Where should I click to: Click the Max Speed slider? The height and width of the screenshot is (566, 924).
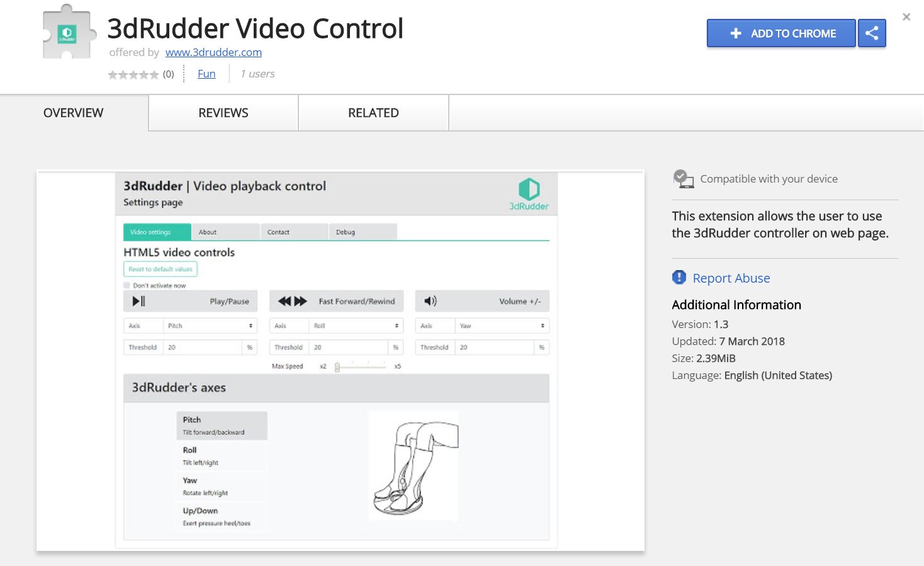tap(361, 366)
